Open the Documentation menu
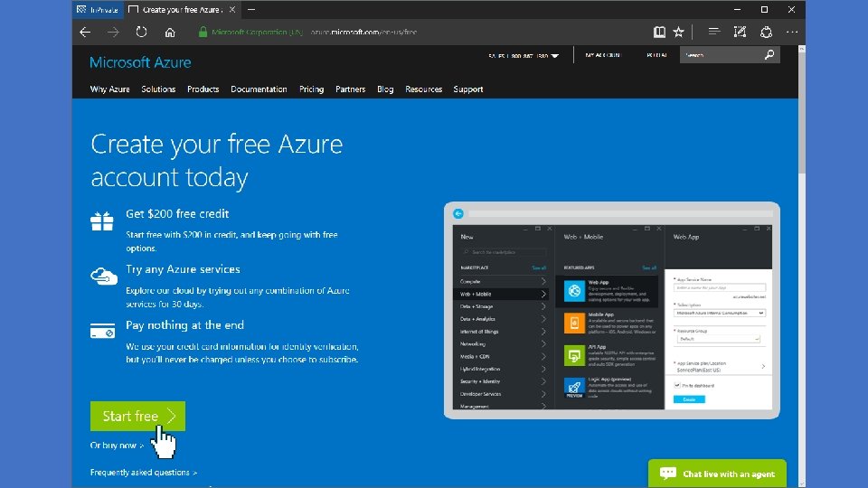 click(259, 89)
